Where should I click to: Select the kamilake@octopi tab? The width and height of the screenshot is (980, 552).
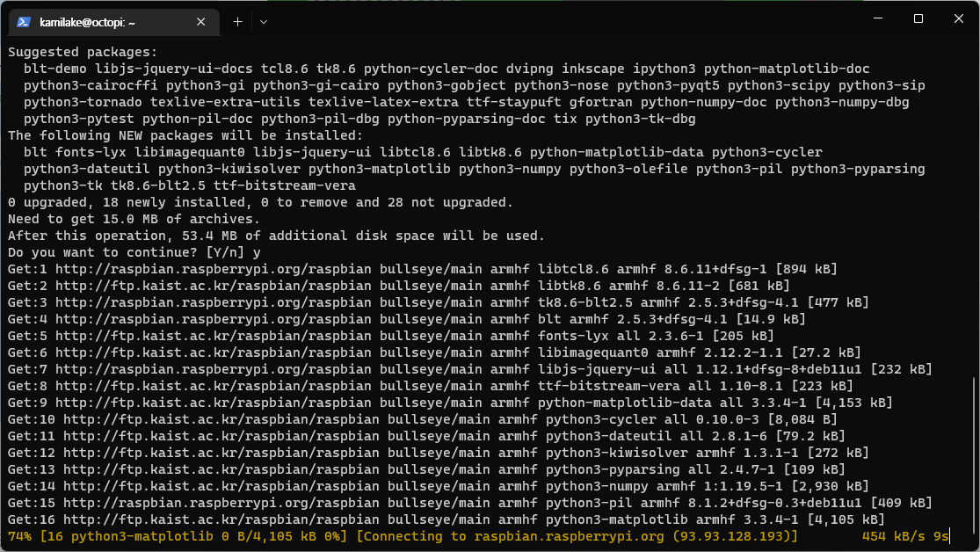(x=113, y=22)
